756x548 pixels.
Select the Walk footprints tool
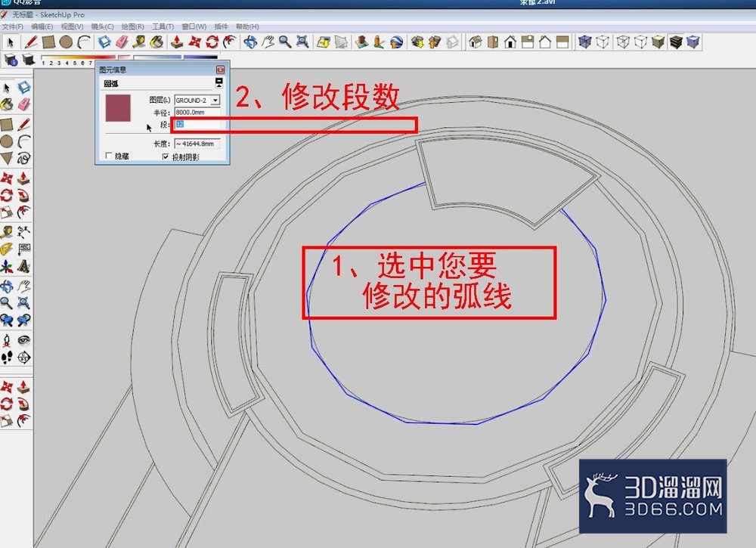(7, 357)
